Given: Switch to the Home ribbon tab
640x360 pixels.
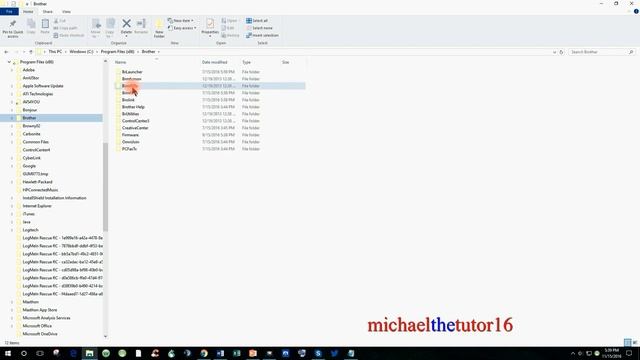Looking at the screenshot, I should point(28,12).
